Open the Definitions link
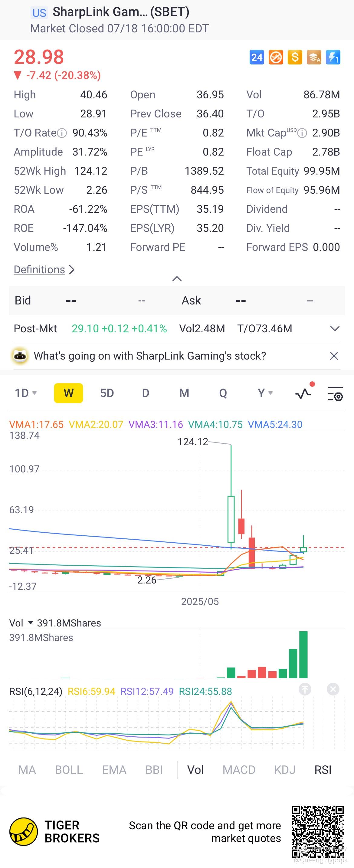Viewport: 354px width, 868px height. coord(39,270)
